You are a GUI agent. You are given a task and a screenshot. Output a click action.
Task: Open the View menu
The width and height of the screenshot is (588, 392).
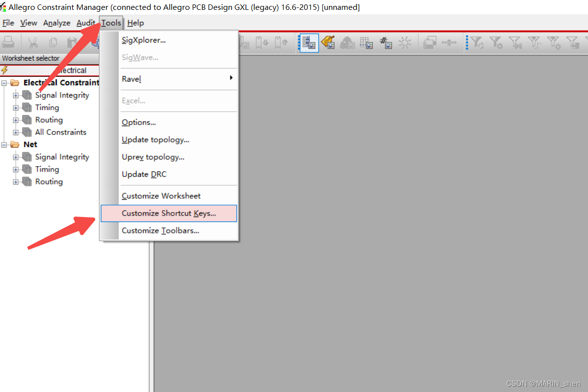click(29, 23)
